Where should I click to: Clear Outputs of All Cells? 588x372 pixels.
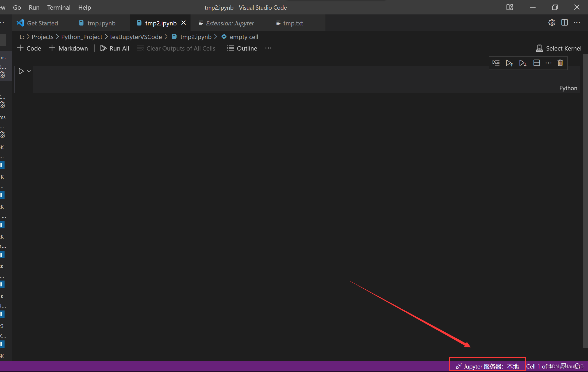[176, 48]
